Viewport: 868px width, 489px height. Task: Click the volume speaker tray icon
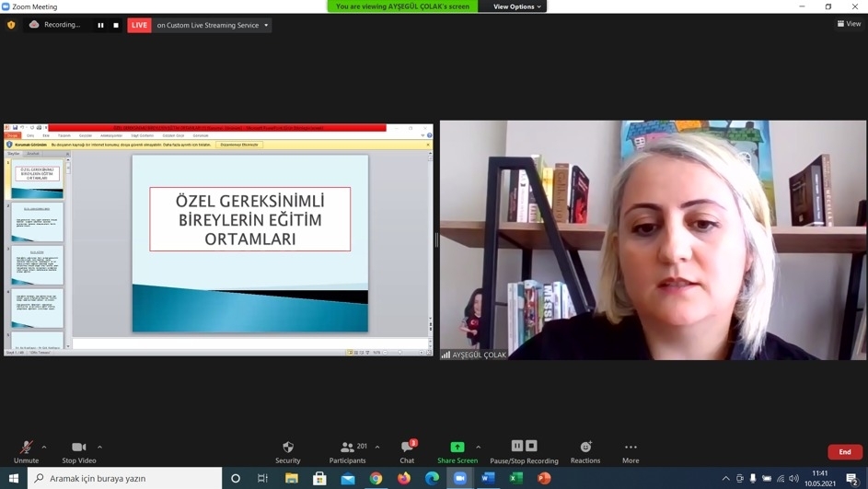point(793,479)
